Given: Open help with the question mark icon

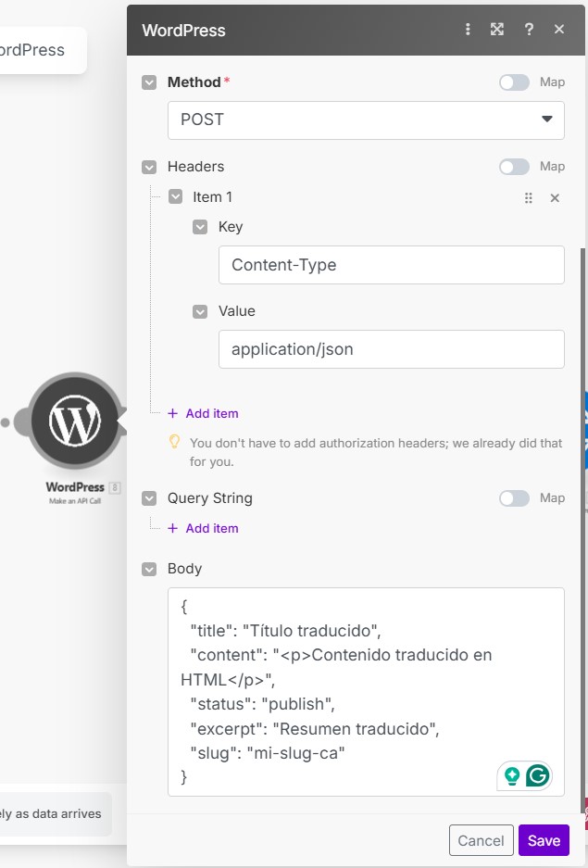Looking at the screenshot, I should point(529,30).
